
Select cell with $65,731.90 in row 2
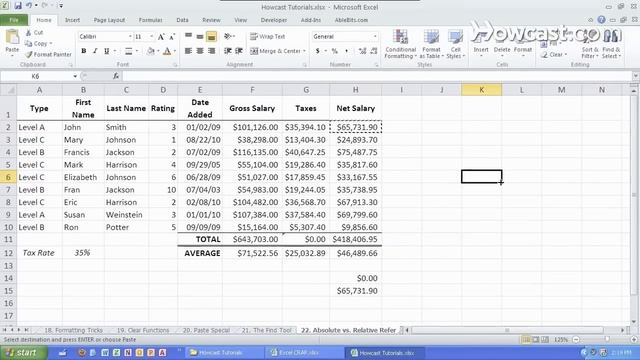[356, 127]
